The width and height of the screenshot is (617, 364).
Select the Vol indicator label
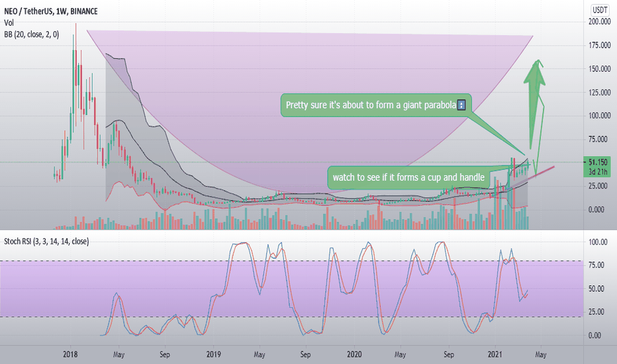[x=9, y=23]
